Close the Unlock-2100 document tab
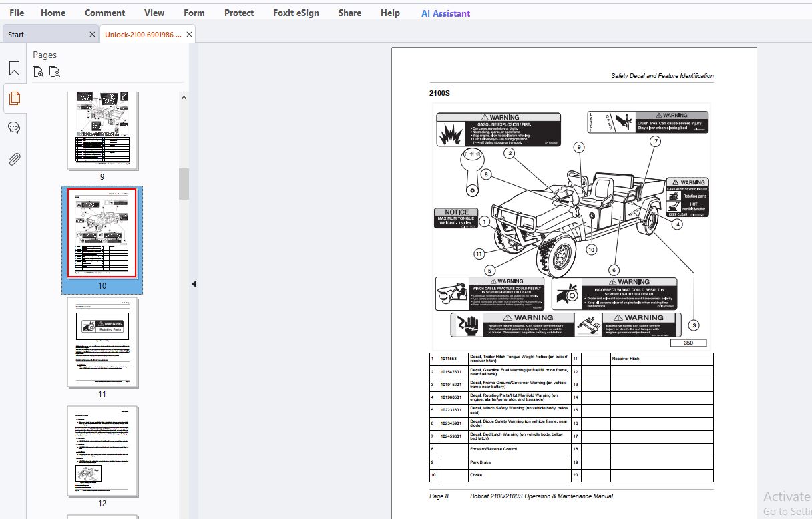Viewport: 812px width, 519px height. [189, 35]
